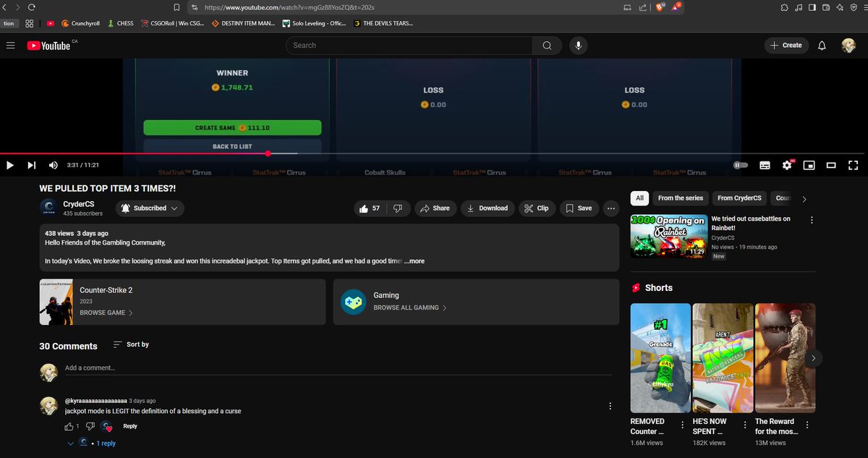
Task: Enter full screen mode
Action: [x=853, y=165]
